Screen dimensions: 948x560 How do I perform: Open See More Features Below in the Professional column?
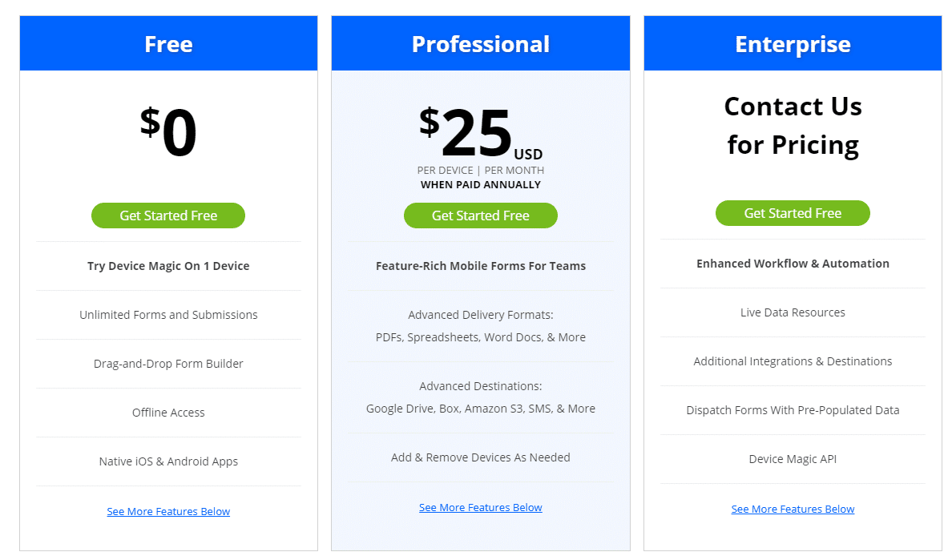(x=480, y=507)
